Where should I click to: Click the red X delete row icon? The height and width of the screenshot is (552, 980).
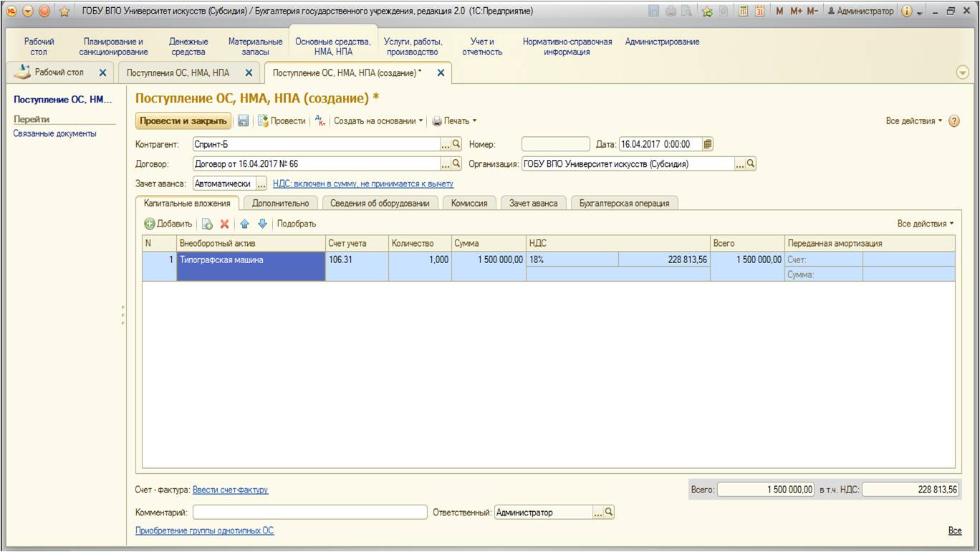coord(224,224)
